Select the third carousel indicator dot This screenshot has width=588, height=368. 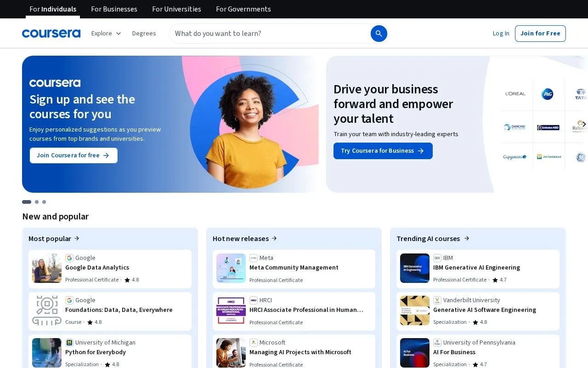click(44, 202)
